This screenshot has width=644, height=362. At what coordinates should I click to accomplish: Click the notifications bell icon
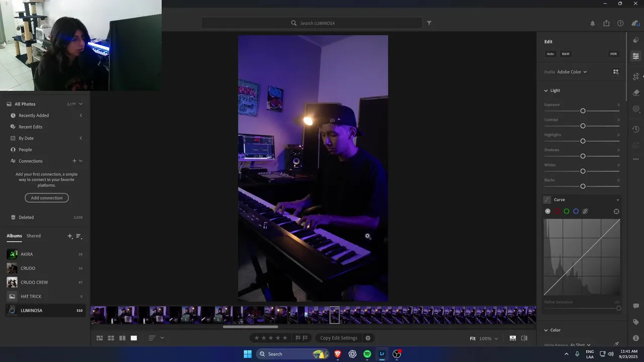point(593,23)
